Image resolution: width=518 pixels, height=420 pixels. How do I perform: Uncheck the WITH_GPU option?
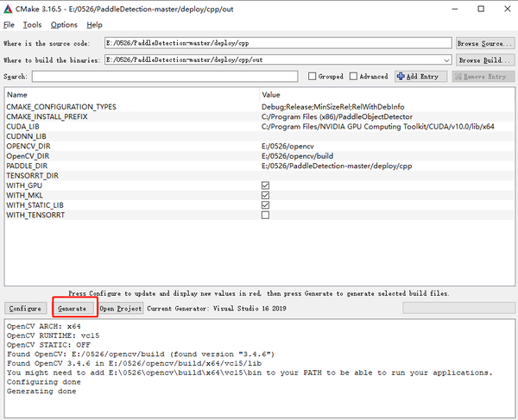click(265, 185)
